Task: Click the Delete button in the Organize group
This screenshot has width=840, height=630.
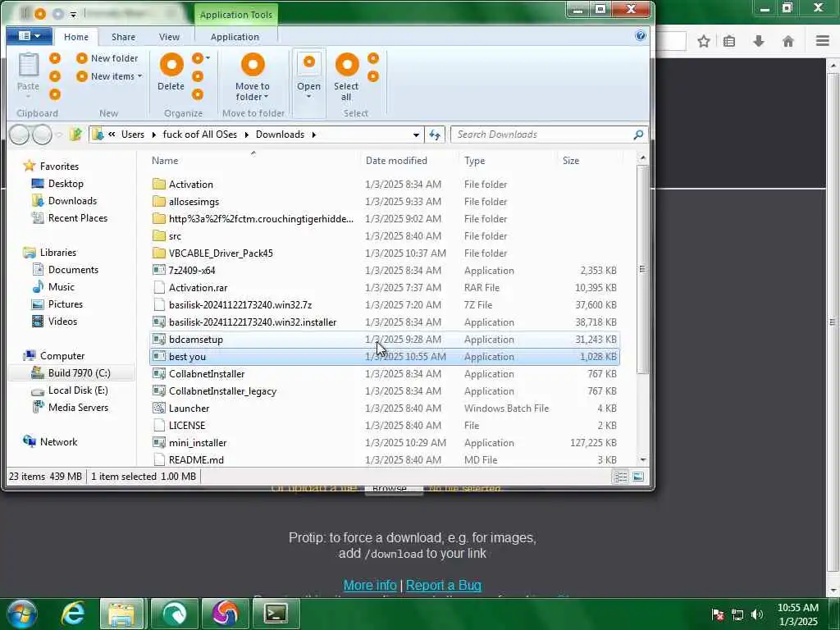Action: [x=171, y=72]
